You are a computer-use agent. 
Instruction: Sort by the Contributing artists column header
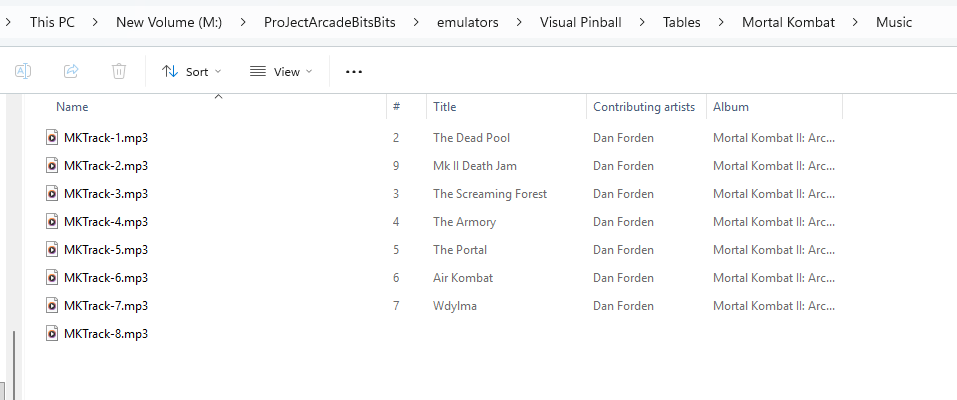(644, 107)
